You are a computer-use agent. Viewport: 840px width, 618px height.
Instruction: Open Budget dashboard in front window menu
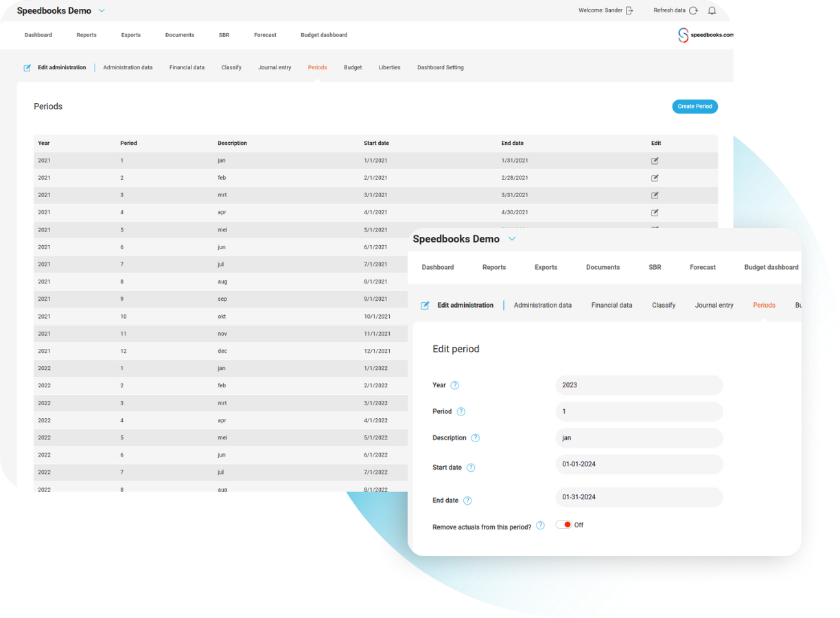tap(771, 268)
